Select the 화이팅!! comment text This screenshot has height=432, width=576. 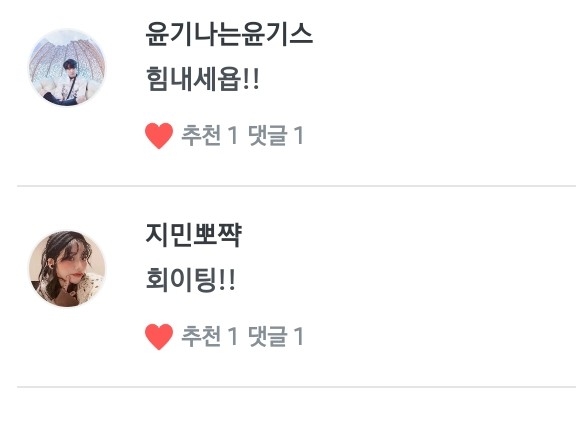tap(190, 280)
